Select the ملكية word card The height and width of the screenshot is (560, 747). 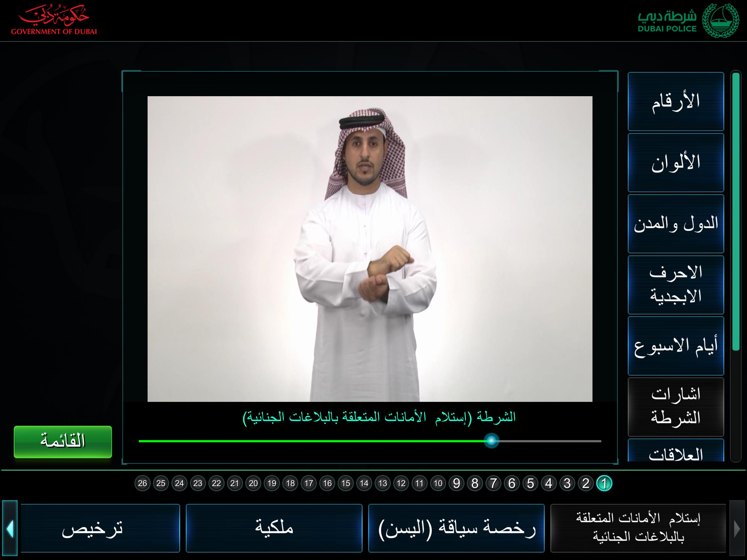pyautogui.click(x=274, y=528)
